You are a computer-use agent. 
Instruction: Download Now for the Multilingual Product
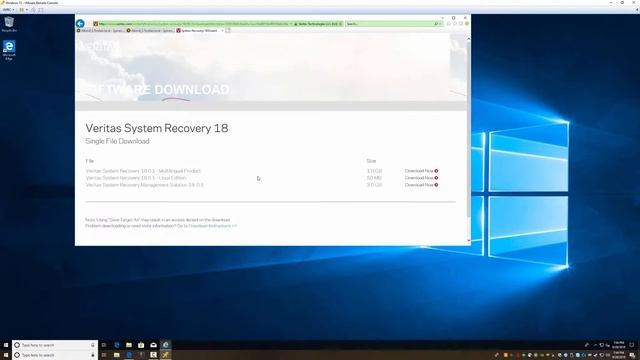pyautogui.click(x=421, y=171)
